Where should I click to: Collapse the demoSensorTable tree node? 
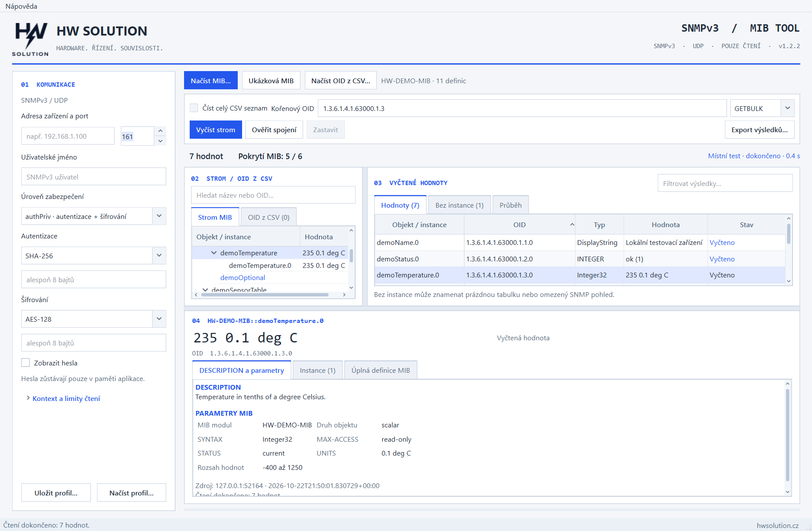click(205, 290)
